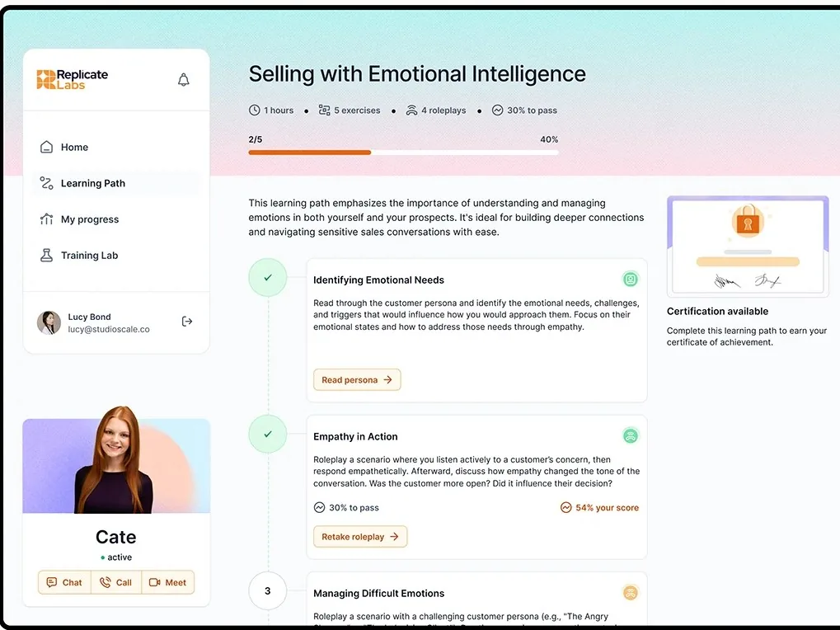The width and height of the screenshot is (840, 630).
Task: Click the step 3 circle marker
Action: tap(268, 591)
